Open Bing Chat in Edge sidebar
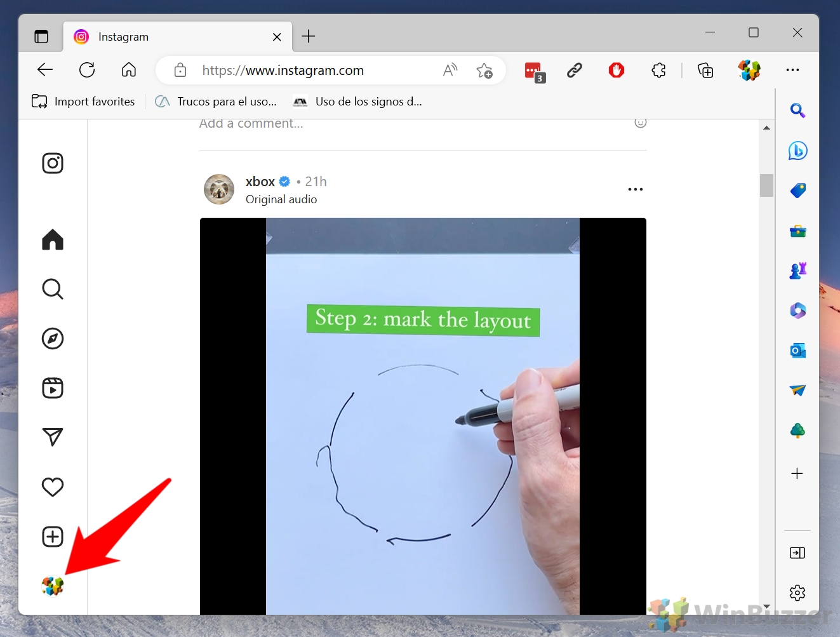840x637 pixels. (x=797, y=151)
